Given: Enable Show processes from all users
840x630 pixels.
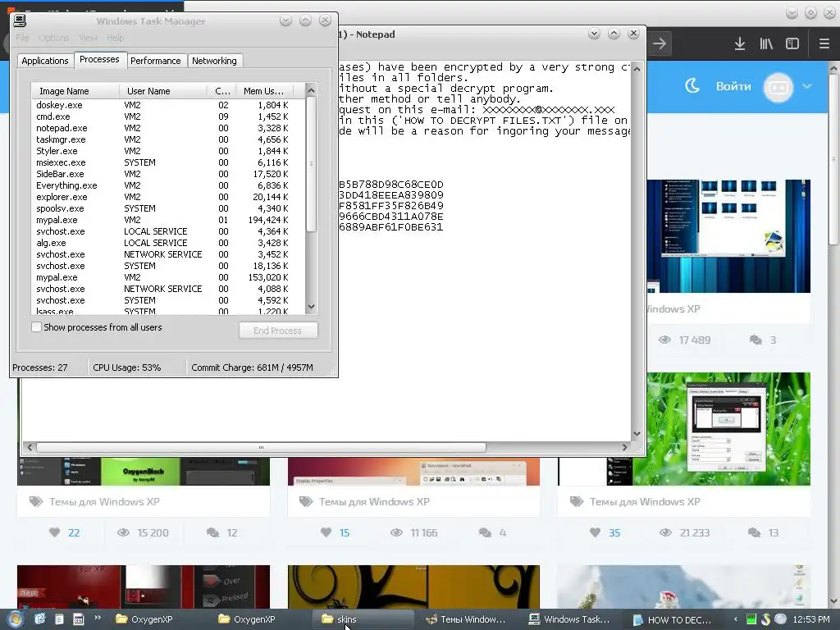Looking at the screenshot, I should (x=36, y=326).
